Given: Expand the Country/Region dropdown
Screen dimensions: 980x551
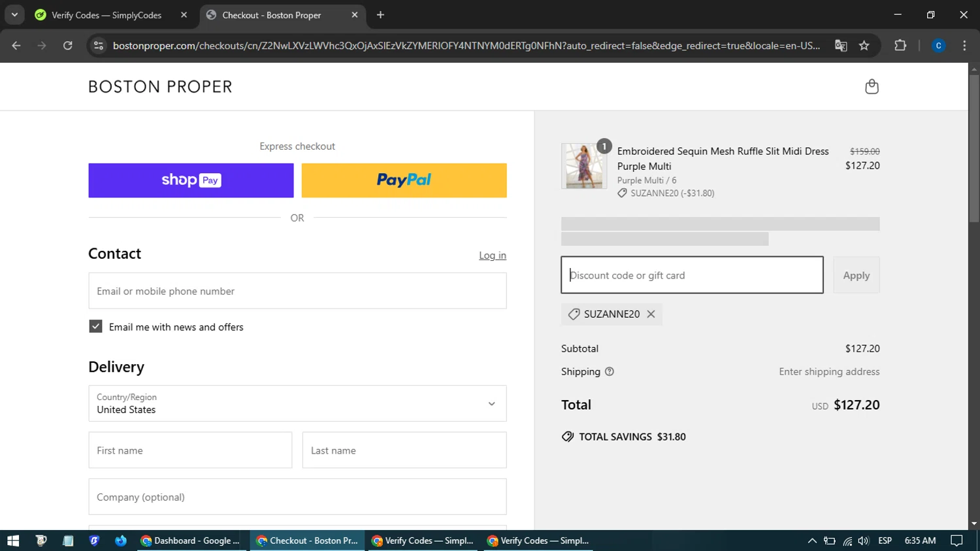Looking at the screenshot, I should 297,403.
